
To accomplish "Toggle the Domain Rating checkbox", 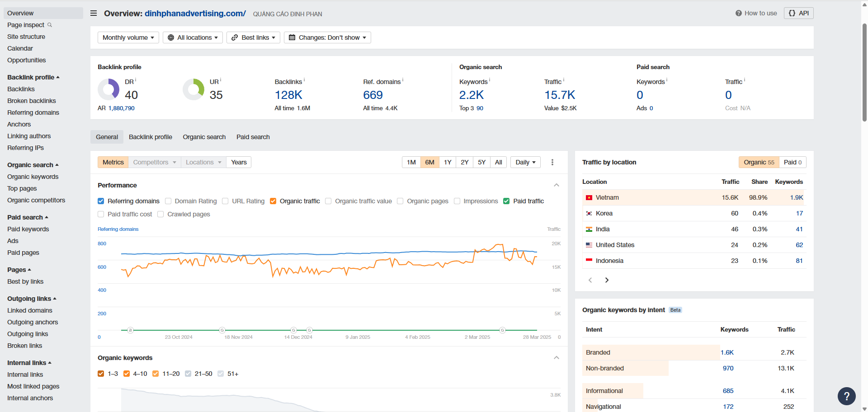I will (x=168, y=201).
